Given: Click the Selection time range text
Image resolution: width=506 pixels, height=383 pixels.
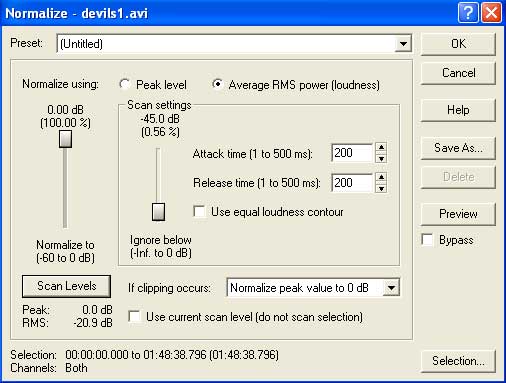Looking at the screenshot, I should 172,355.
